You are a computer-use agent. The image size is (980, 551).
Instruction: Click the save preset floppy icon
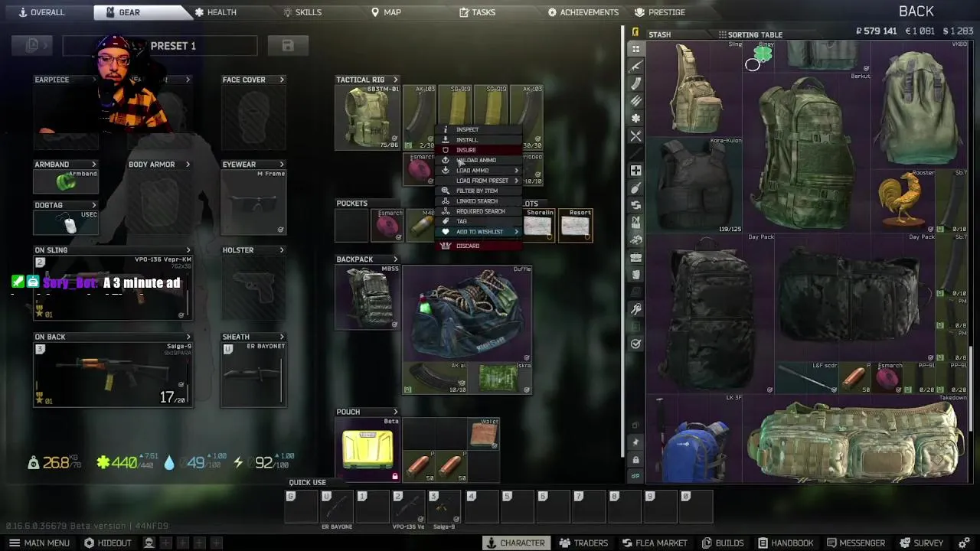tap(288, 46)
